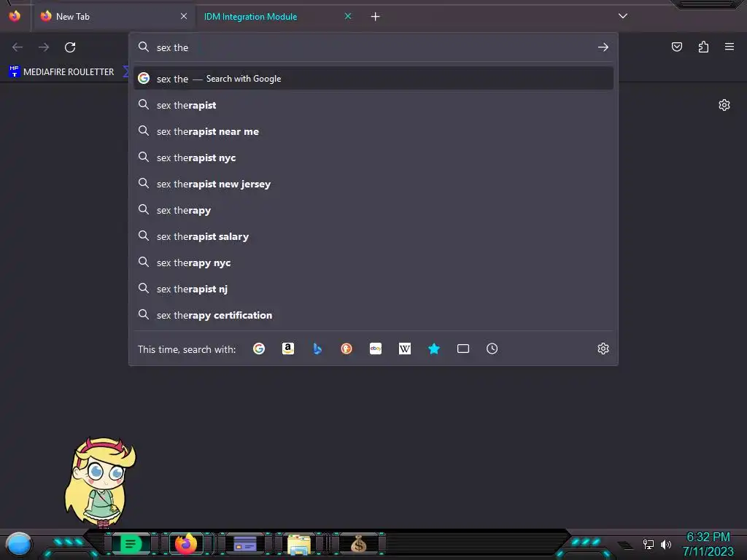
Task: Choose suggestion 'sex therapy certification'
Action: coord(373,315)
